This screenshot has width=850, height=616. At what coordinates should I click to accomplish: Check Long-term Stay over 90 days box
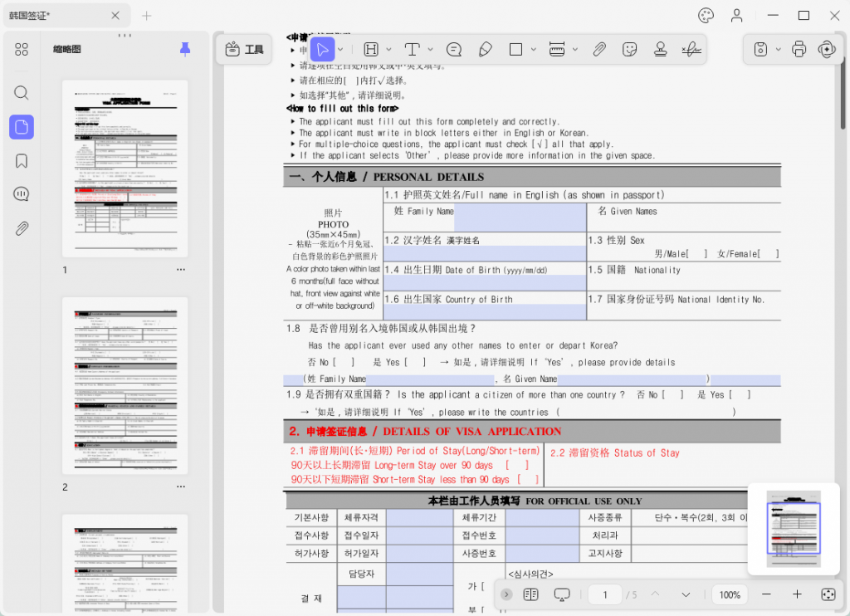(516, 465)
